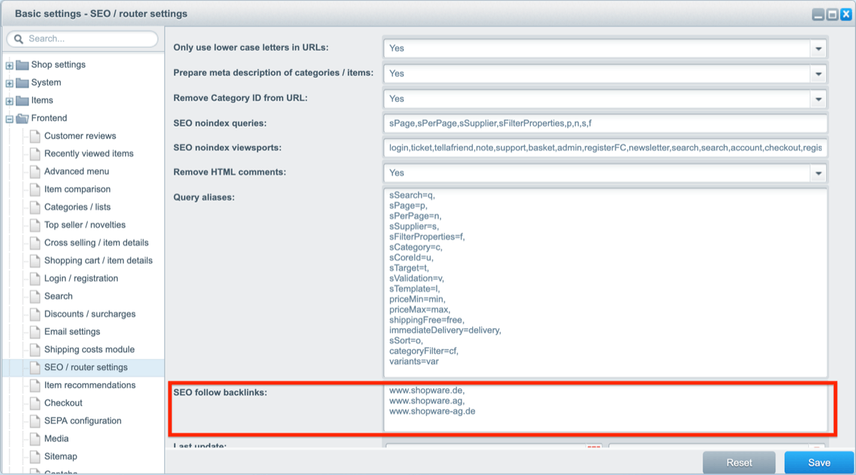Click Save button
The width and height of the screenshot is (856, 475).
[x=819, y=462]
